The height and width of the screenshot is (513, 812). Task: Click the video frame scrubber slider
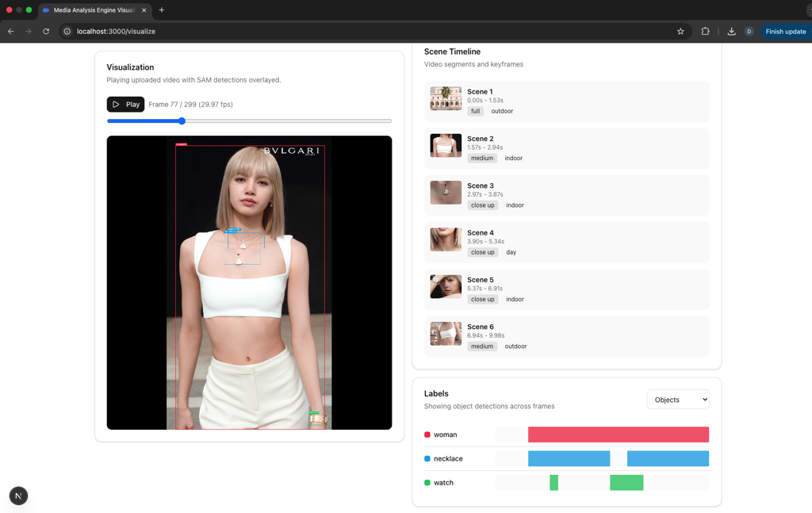(x=182, y=121)
